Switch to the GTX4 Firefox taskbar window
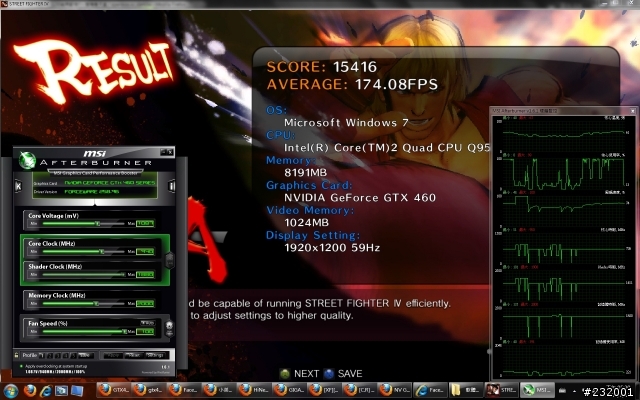 113,390
